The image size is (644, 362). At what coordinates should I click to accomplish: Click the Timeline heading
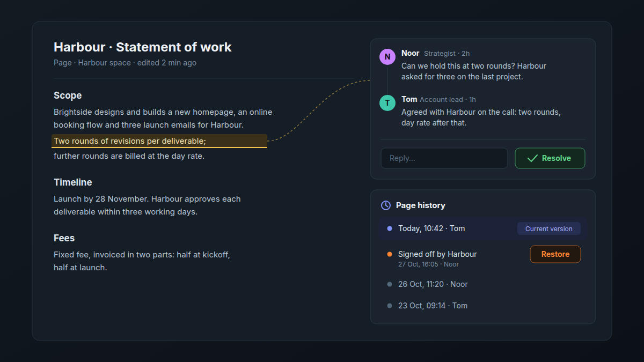click(73, 182)
